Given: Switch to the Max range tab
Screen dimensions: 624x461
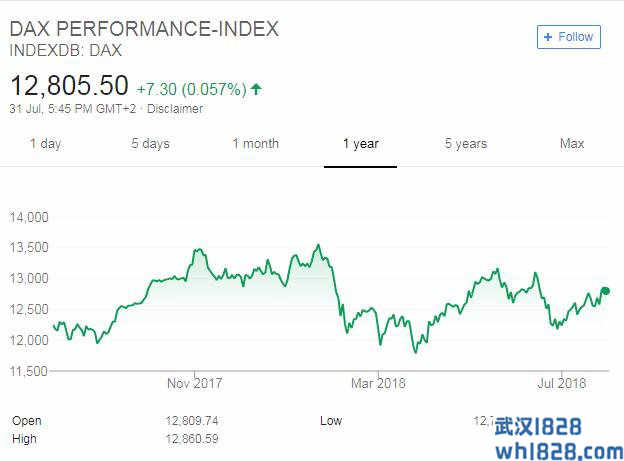Looking at the screenshot, I should (x=572, y=144).
